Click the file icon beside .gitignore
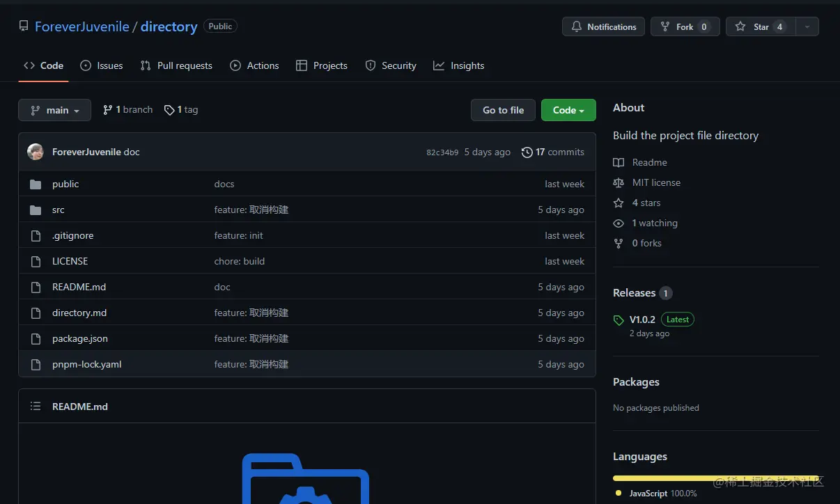The width and height of the screenshot is (840, 504). pyautogui.click(x=36, y=235)
